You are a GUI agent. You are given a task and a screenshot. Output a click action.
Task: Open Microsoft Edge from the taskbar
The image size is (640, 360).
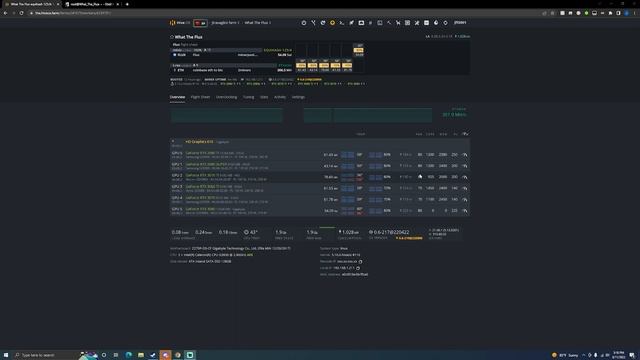129,355
